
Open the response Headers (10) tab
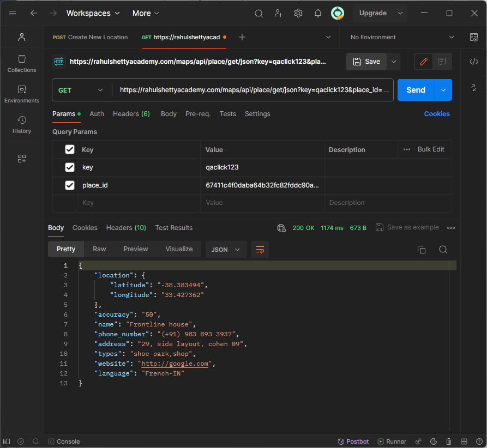126,228
